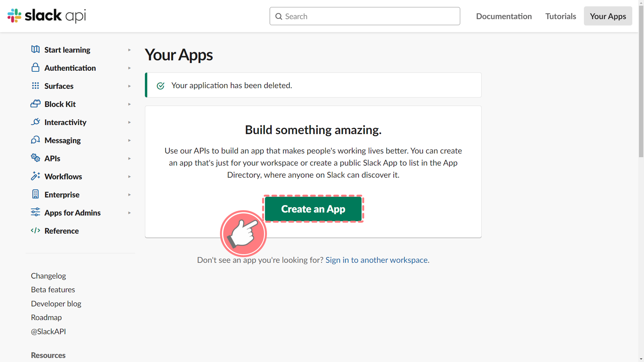Click the Your Apps page heading

point(179,55)
